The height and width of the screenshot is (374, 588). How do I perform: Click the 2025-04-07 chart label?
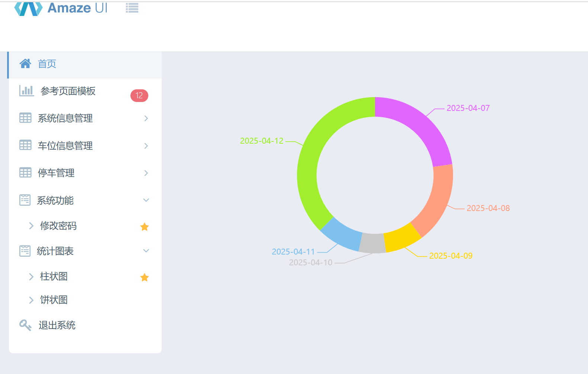pos(468,108)
